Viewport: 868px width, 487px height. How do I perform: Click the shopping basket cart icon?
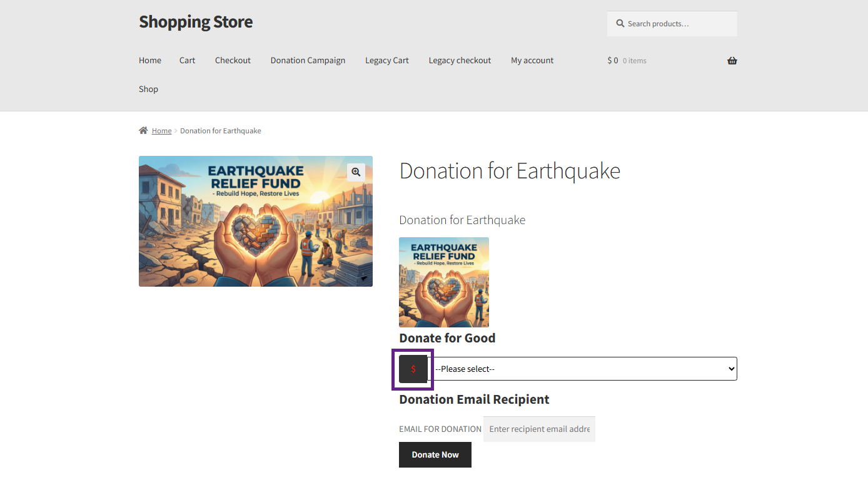click(x=732, y=61)
